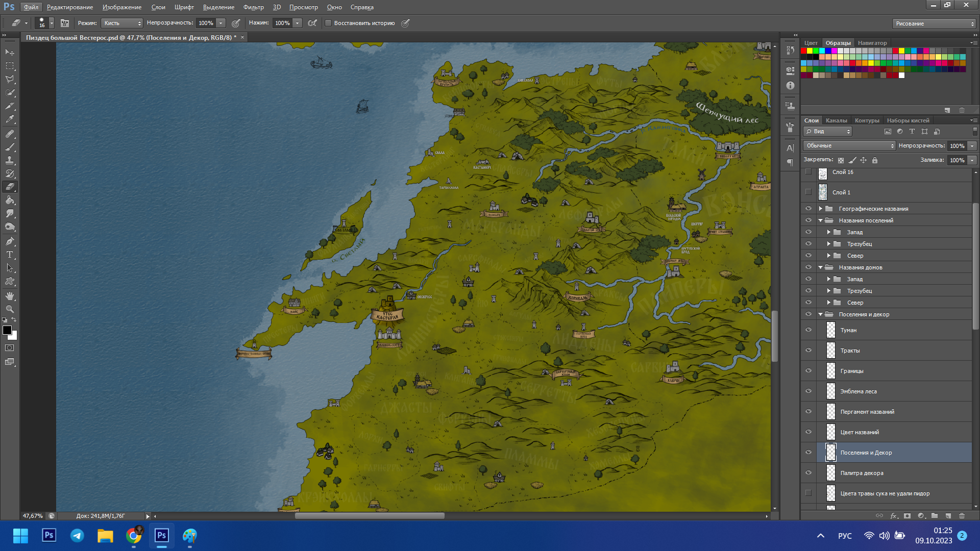The height and width of the screenshot is (551, 980).
Task: Add layer mask from panel bottom
Action: (907, 516)
